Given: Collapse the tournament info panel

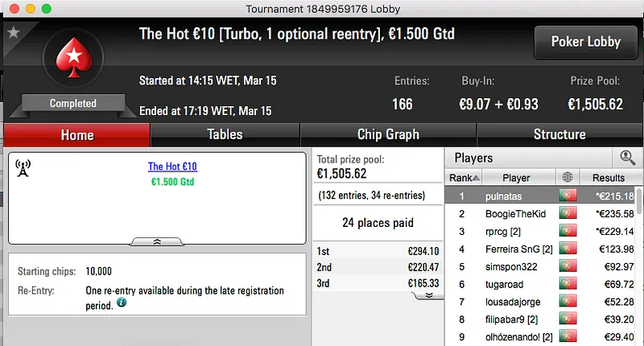Looking at the screenshot, I should click(157, 241).
